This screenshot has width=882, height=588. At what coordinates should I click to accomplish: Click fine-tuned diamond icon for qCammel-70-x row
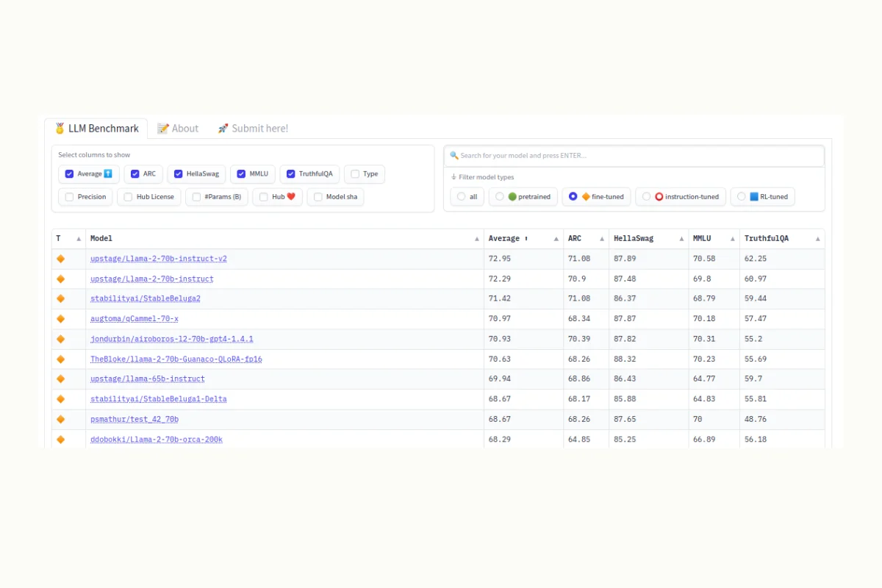61,319
